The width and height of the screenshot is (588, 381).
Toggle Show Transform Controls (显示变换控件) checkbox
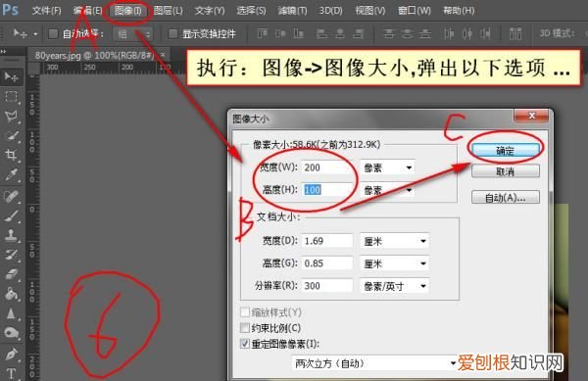(172, 33)
